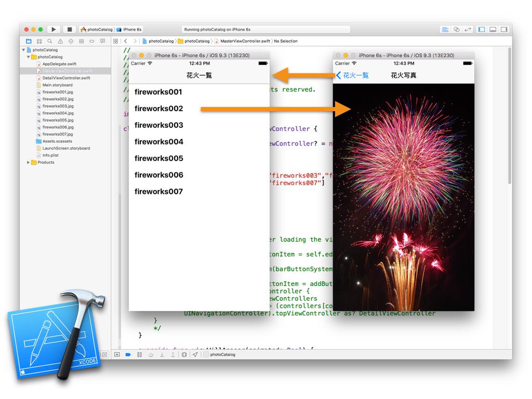Image resolution: width=532 pixels, height=399 pixels.
Task: Select AppDelegate.swift in the navigator
Action: (59, 64)
